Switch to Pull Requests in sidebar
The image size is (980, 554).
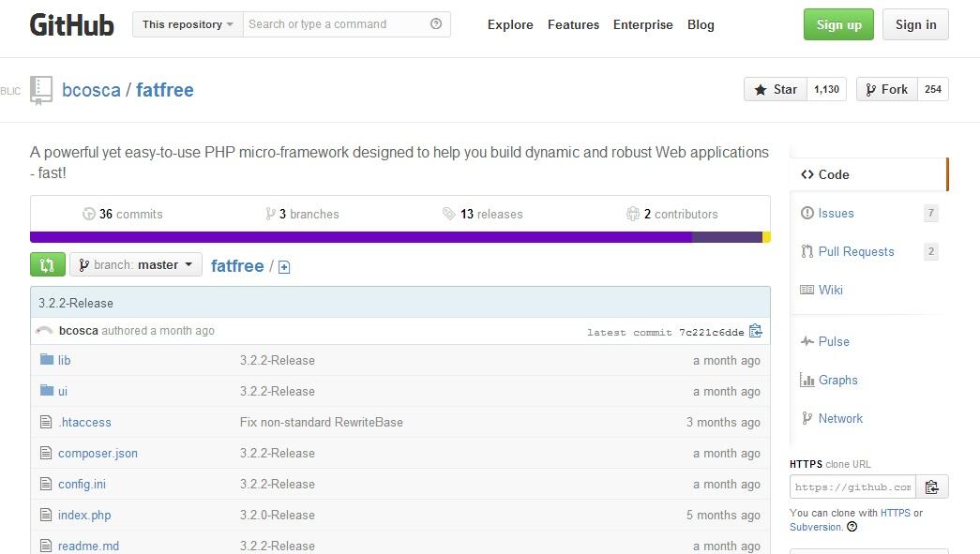click(x=855, y=251)
